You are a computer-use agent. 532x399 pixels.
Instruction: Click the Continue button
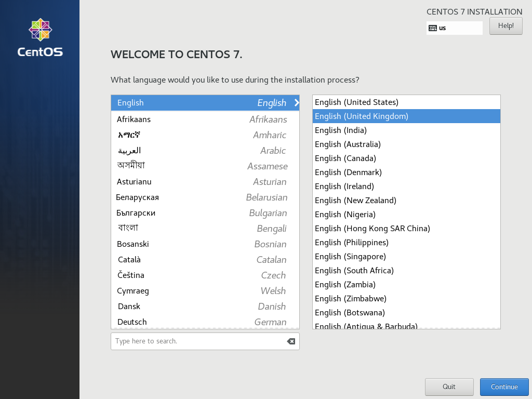click(x=504, y=387)
